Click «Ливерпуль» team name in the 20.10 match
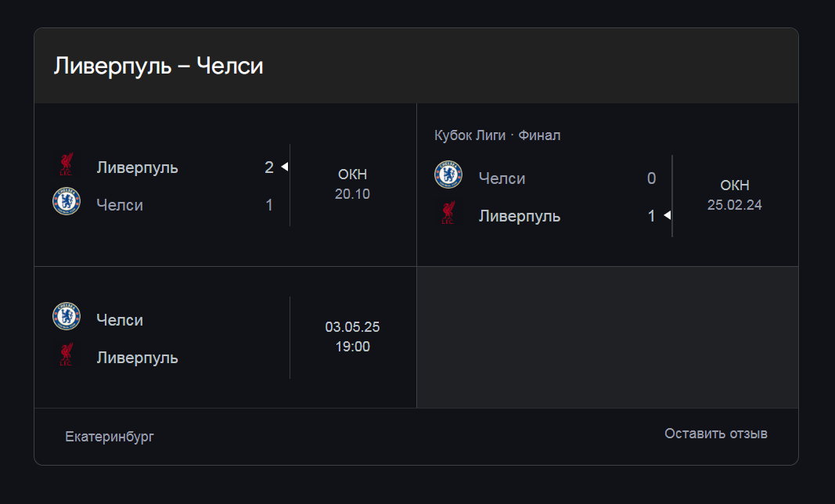The width and height of the screenshot is (835, 504). pos(137,167)
